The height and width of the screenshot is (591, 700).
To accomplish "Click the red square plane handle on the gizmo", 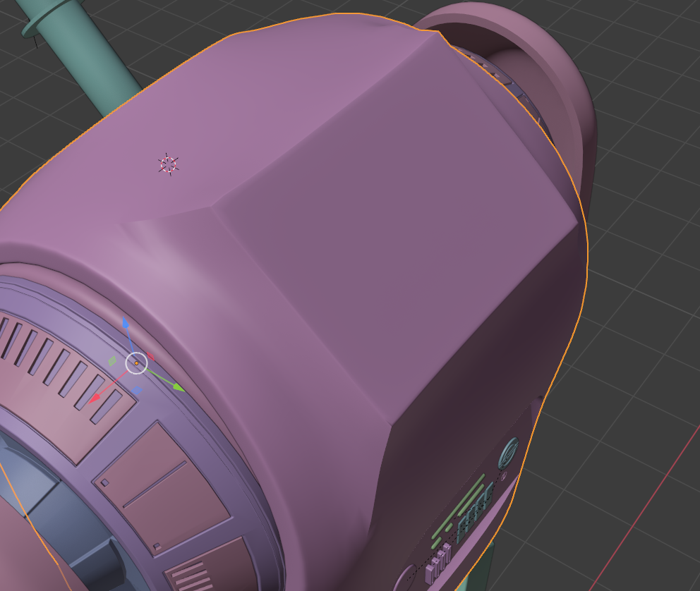I will [x=151, y=356].
